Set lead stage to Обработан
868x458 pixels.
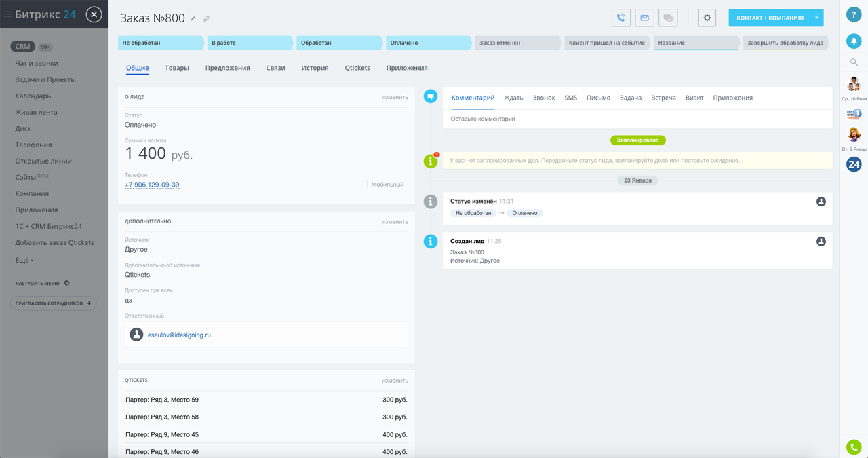point(338,43)
